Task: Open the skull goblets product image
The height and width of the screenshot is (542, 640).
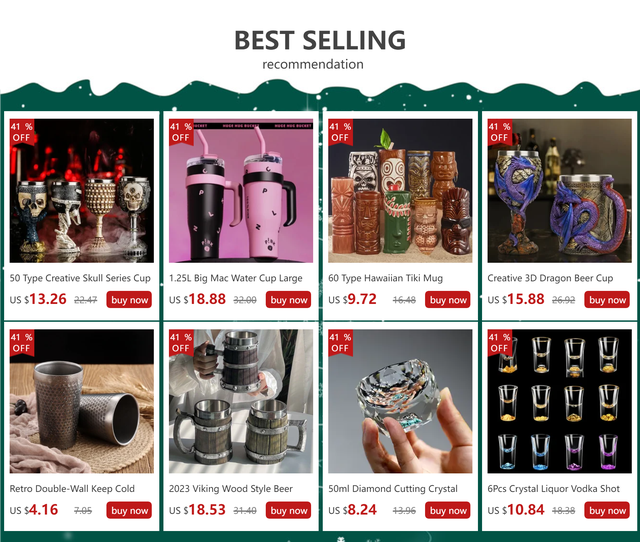Action: tap(82, 191)
